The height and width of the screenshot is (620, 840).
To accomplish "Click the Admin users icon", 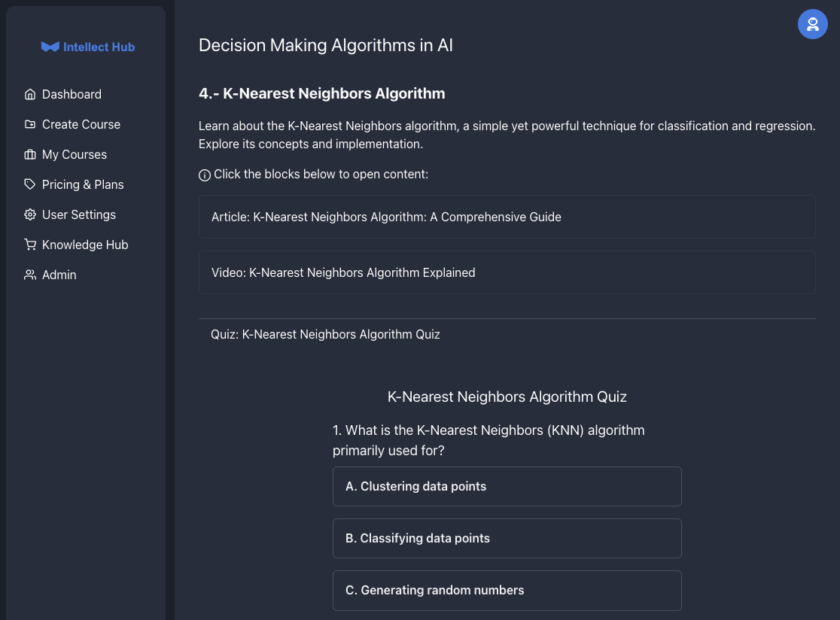I will click(x=30, y=275).
